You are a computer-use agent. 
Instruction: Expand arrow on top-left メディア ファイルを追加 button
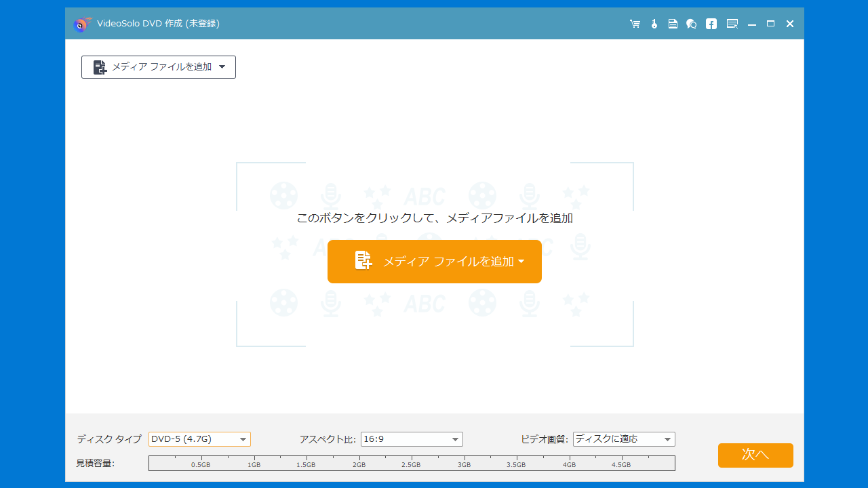click(x=222, y=67)
